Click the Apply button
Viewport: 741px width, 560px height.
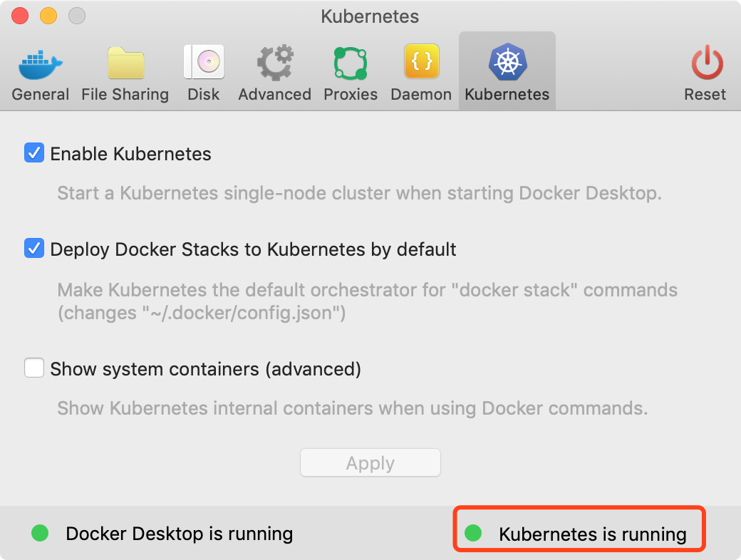click(x=370, y=463)
